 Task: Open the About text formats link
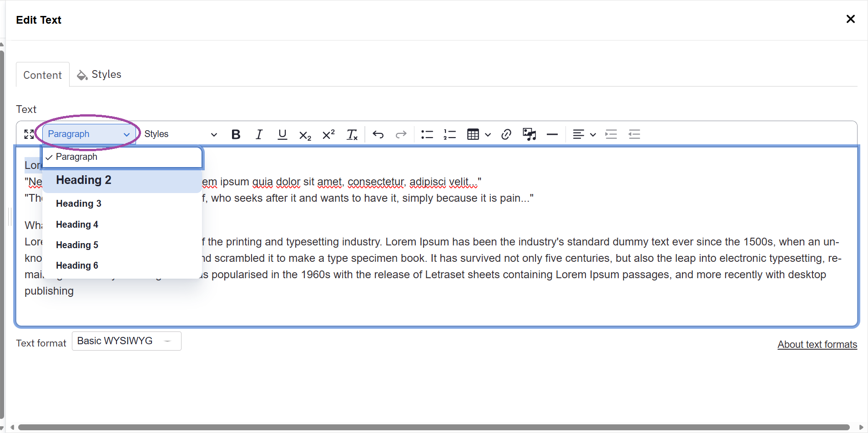pyautogui.click(x=817, y=345)
